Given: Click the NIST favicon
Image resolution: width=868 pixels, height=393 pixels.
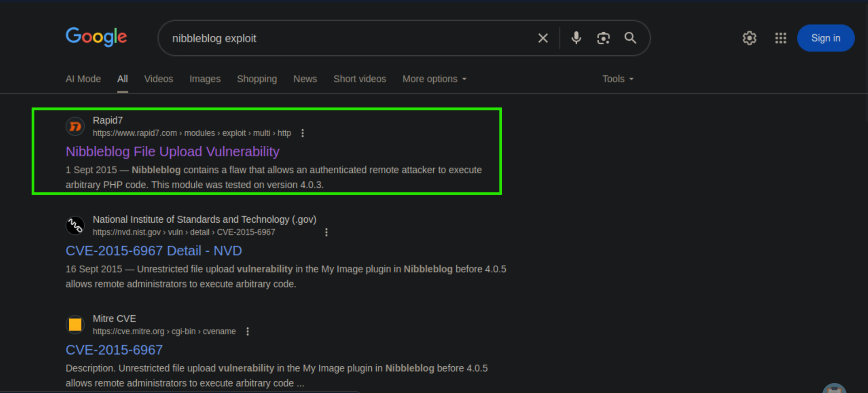Looking at the screenshot, I should pyautogui.click(x=75, y=225).
